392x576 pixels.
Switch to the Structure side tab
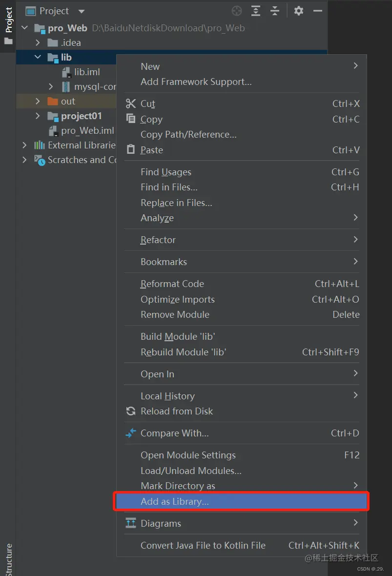(x=8, y=559)
